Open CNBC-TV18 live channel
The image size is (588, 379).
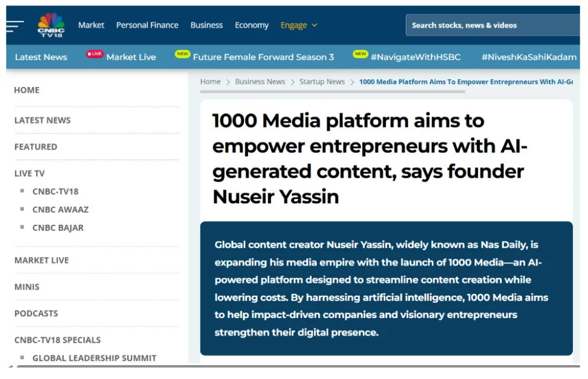pos(56,192)
